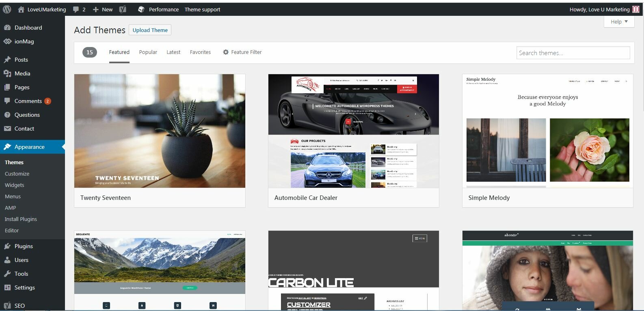Click the Comments speech bubble sidebar icon
644x311 pixels.
coord(7,101)
